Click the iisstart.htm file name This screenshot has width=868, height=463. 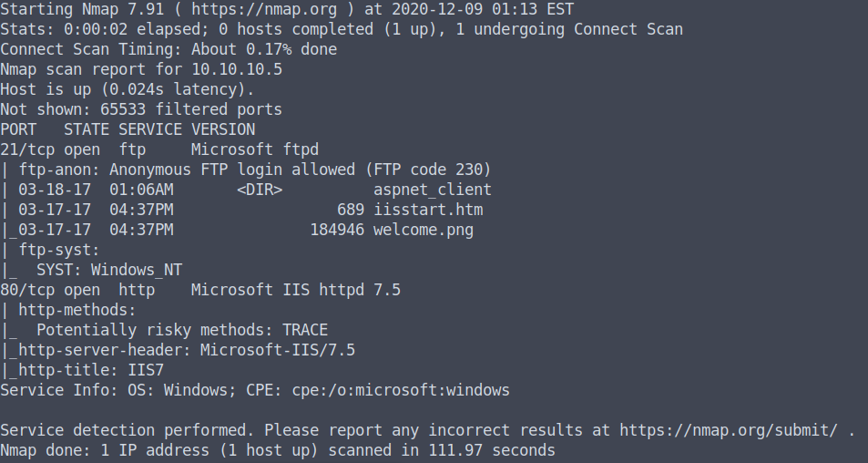coord(427,210)
